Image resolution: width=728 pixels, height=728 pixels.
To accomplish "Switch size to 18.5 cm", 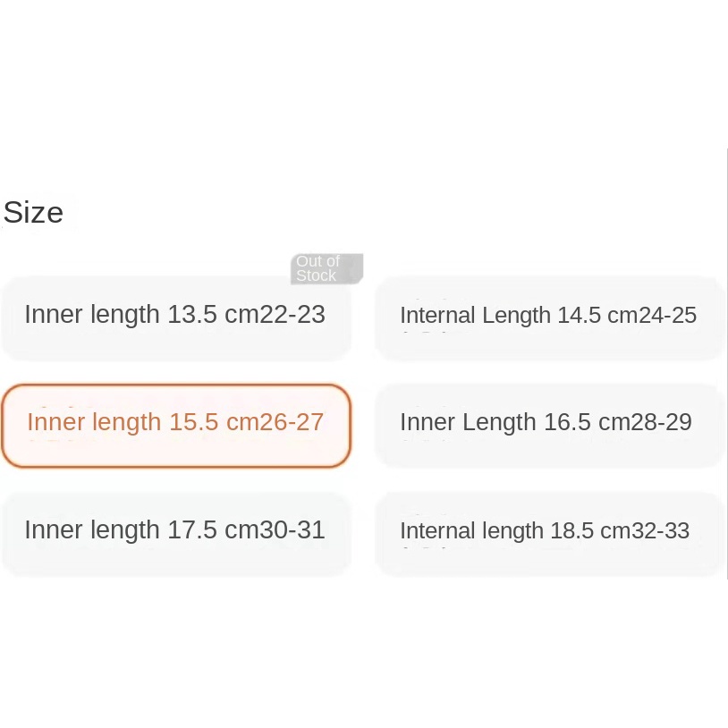I will pos(548,531).
